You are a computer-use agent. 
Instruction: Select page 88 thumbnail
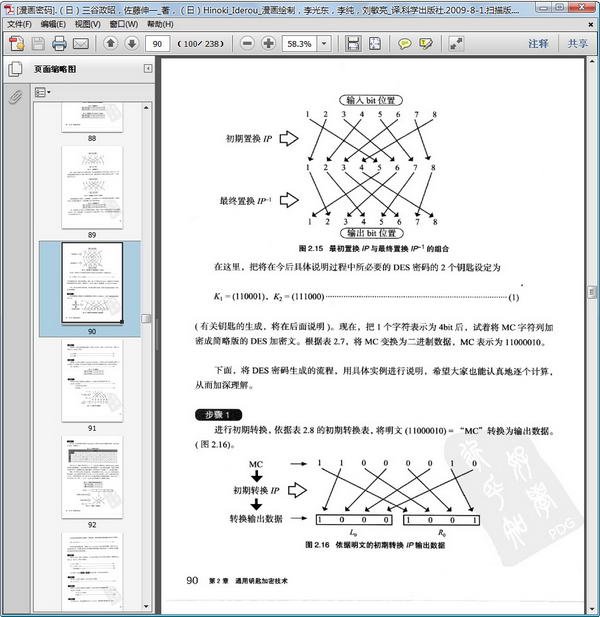point(92,118)
